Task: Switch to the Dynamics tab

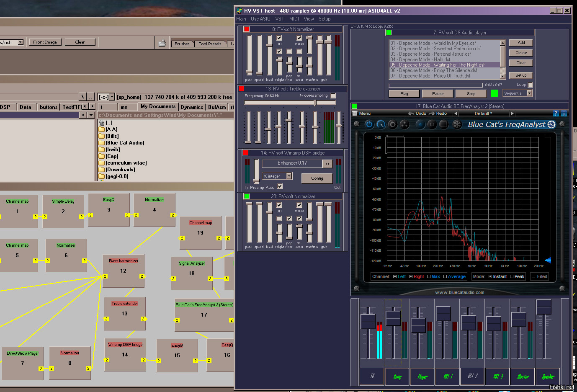Action: [192, 107]
